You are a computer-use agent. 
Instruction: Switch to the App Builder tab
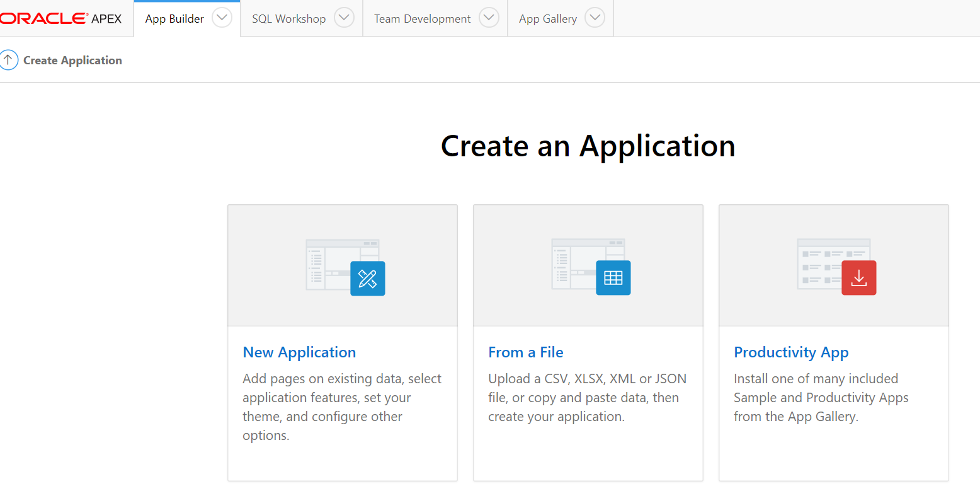pyautogui.click(x=174, y=19)
